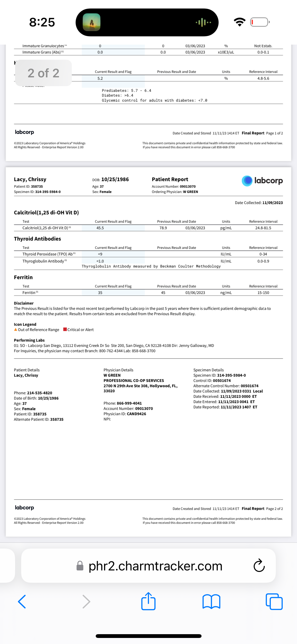The image size is (297, 644).
Task: Tap the low battery indicator
Action: pos(260,22)
